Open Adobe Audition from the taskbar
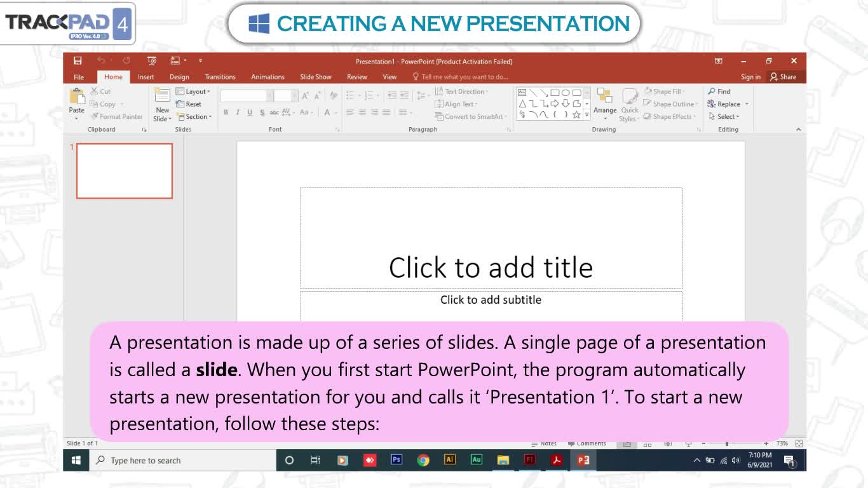This screenshot has width=868, height=488. coord(477,460)
